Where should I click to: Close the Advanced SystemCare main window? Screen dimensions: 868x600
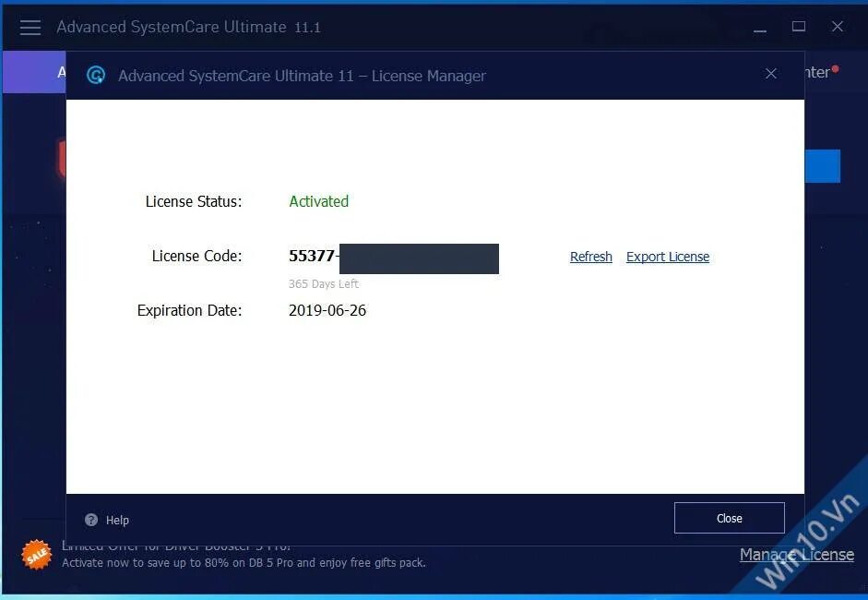point(837,26)
